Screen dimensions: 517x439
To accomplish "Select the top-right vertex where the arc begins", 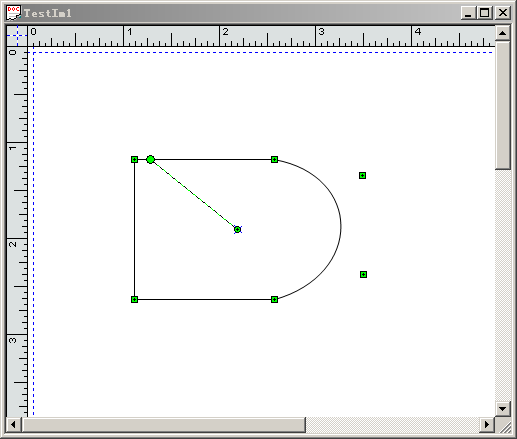I will coord(274,160).
